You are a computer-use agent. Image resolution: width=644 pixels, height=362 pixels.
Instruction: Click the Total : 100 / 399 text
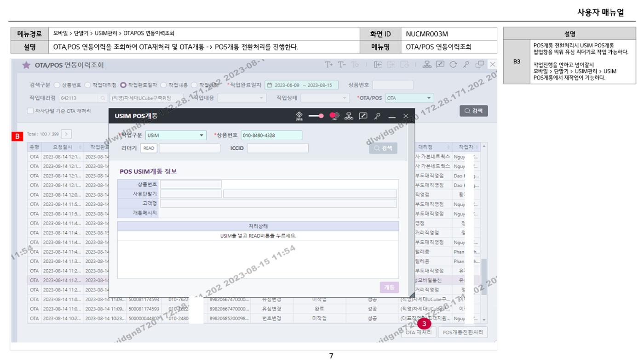[43, 134]
